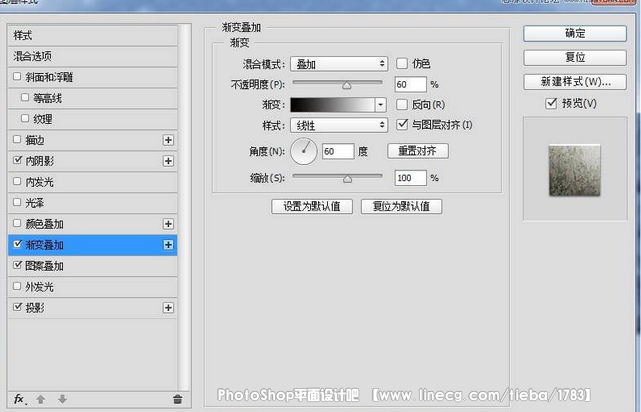Move effect up with the arrow icon
This screenshot has height=412, width=641.
click(x=41, y=399)
